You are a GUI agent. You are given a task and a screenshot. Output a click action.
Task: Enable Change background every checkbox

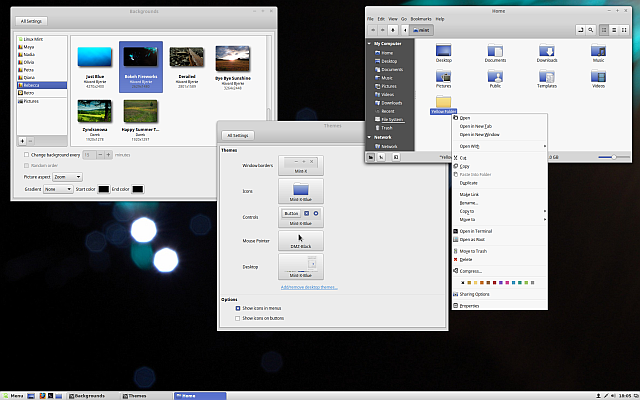click(26, 155)
